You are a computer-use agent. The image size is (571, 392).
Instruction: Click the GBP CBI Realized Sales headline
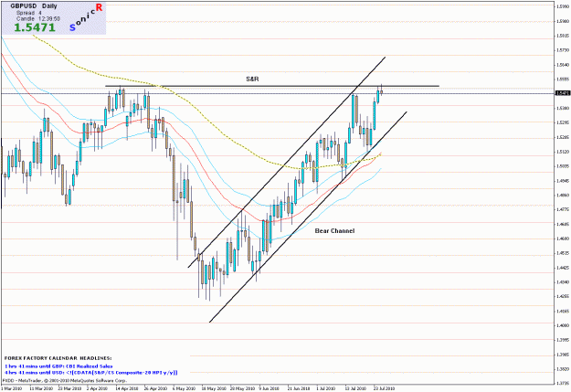tap(58, 366)
